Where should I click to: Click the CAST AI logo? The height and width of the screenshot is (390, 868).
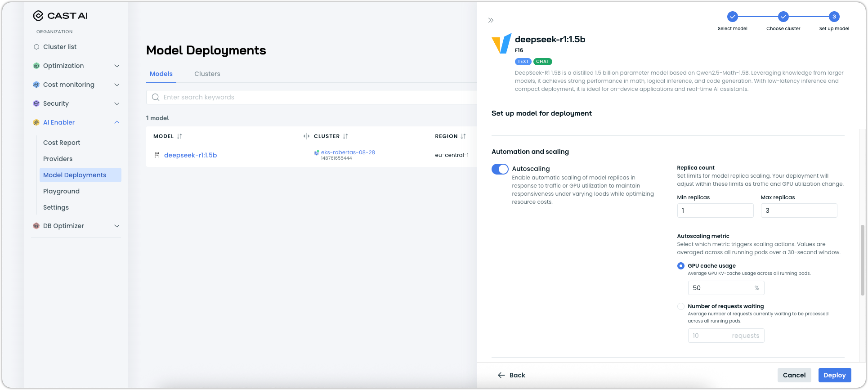pos(60,16)
